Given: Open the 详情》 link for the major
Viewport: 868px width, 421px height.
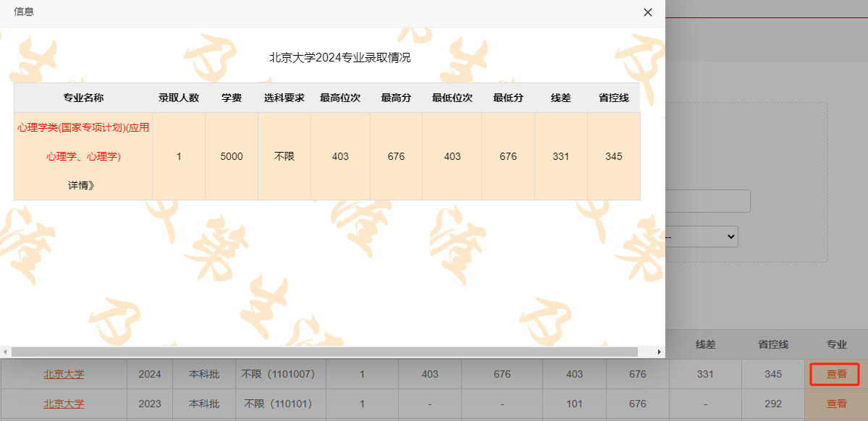Looking at the screenshot, I should [x=82, y=185].
